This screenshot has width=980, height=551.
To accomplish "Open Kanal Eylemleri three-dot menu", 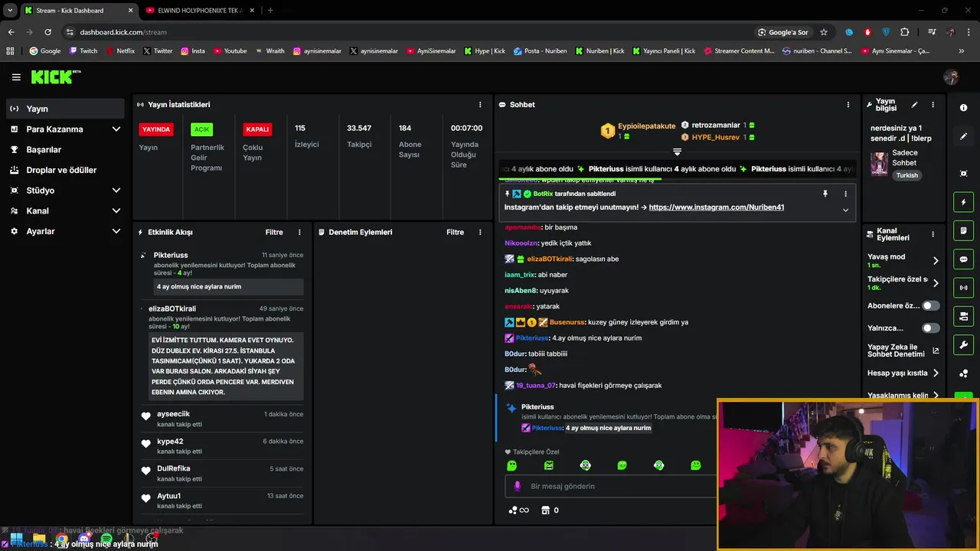I will click(933, 234).
